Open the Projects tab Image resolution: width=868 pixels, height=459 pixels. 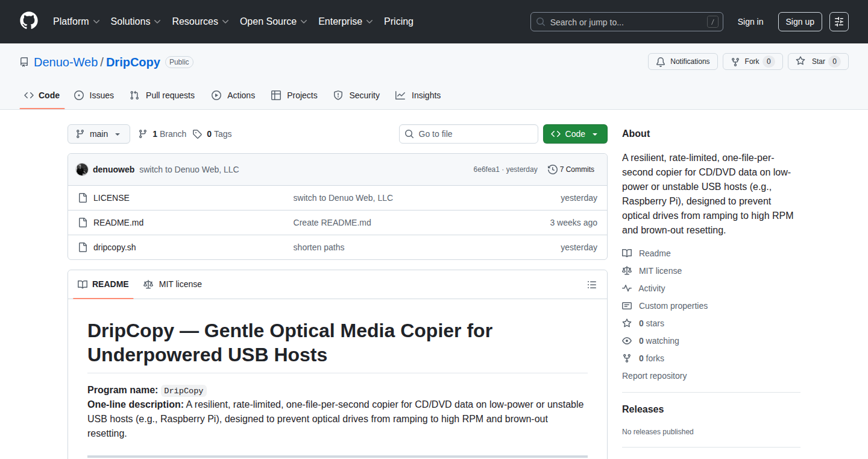[x=294, y=95]
